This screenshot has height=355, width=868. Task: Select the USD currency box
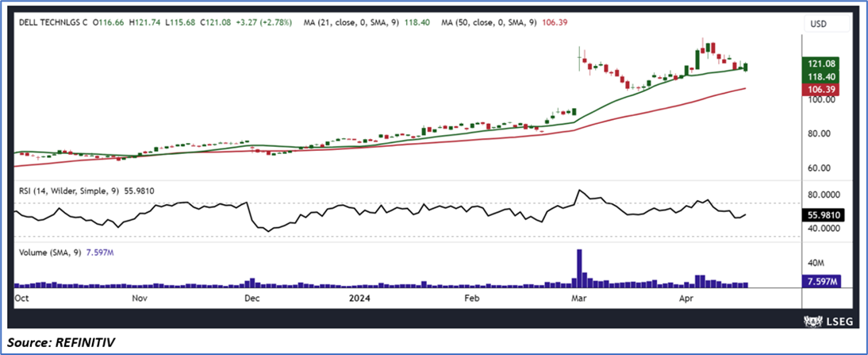[827, 24]
